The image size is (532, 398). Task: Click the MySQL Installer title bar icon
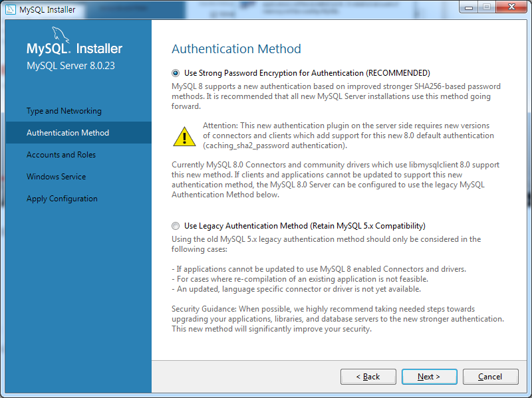click(11, 9)
